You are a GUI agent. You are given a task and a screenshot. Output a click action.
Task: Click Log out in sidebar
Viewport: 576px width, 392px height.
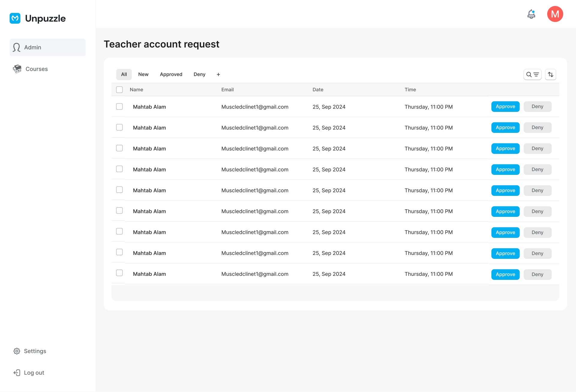coord(34,373)
